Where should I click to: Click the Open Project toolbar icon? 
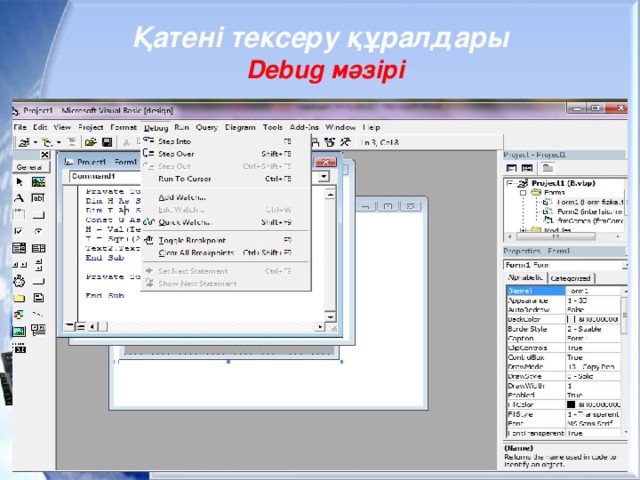90,142
